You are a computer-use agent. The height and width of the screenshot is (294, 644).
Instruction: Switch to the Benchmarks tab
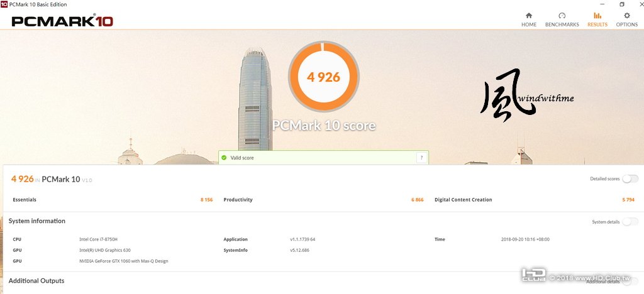(x=562, y=19)
